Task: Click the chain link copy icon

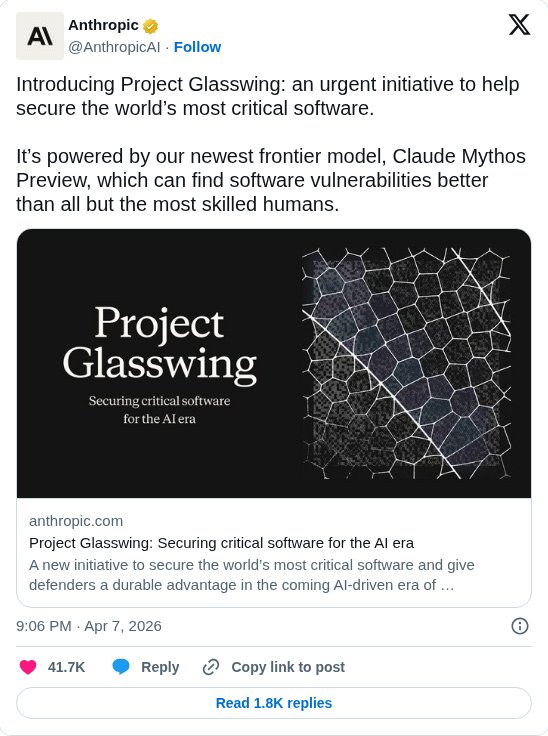Action: (211, 667)
